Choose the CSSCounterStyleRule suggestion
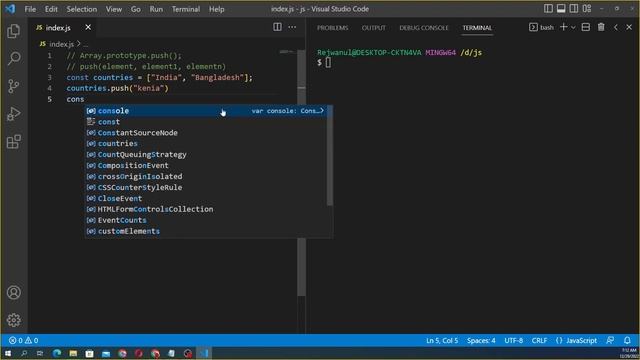This screenshot has height=360, width=640. pyautogui.click(x=206, y=187)
